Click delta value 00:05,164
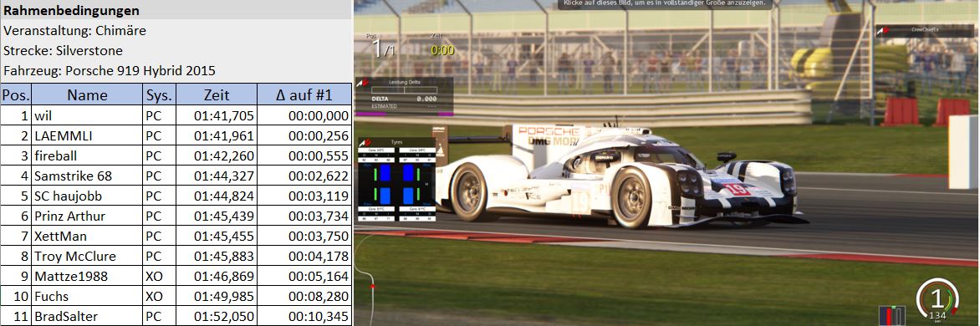This screenshot has width=980, height=326. click(319, 275)
